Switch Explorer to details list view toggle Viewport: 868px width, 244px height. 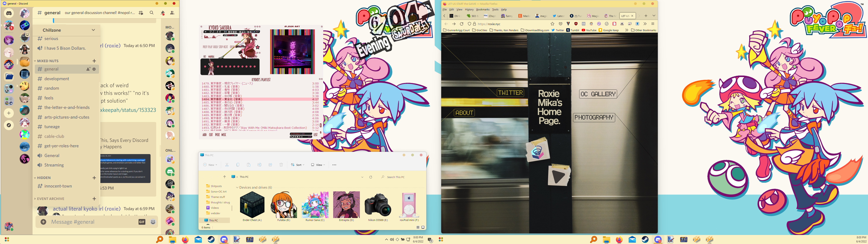coord(418,228)
